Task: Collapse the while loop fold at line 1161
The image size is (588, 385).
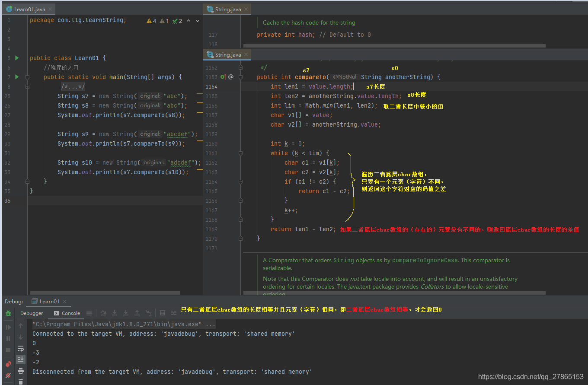Action: click(240, 153)
